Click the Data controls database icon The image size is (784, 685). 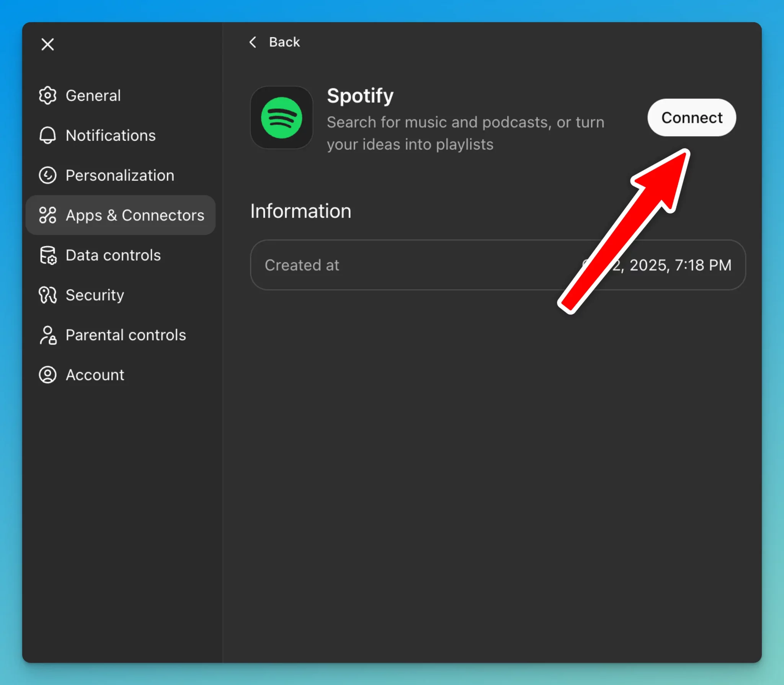click(x=47, y=255)
